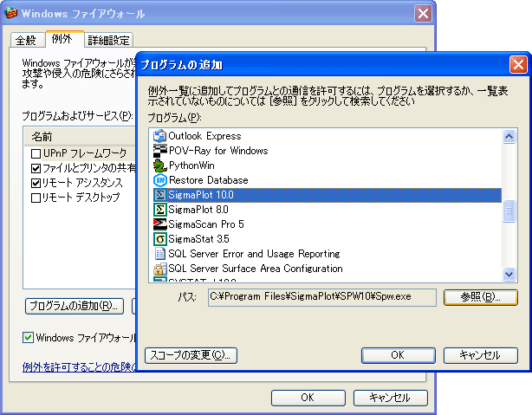Enable リモート デスクトップ checkbox
Viewport: 532px width, 415px height.
point(36,198)
